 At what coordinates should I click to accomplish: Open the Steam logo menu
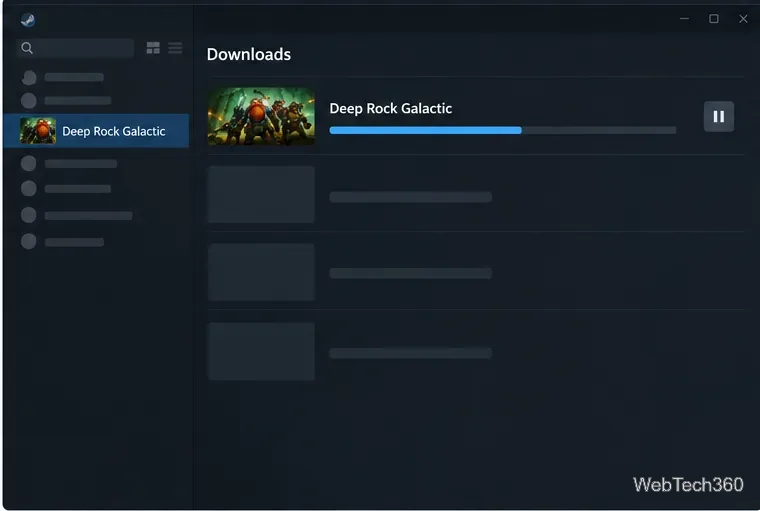28,20
